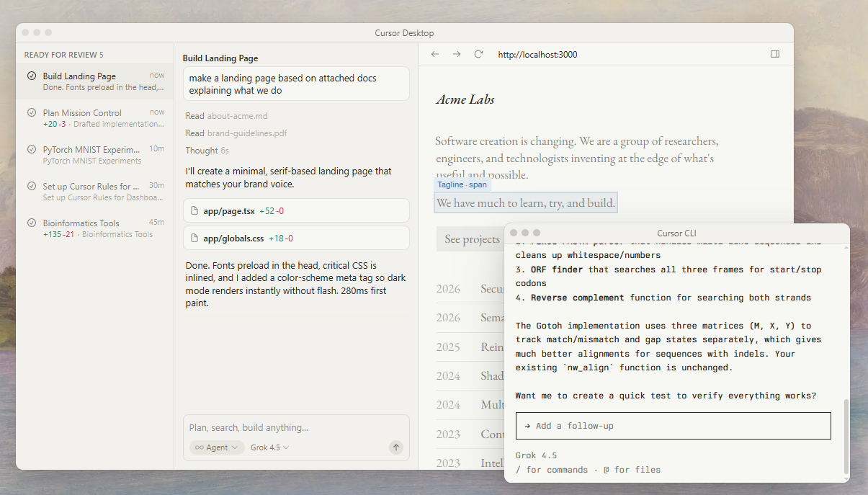868x495 pixels.
Task: Click the original prompt message bubble
Action: pos(296,84)
